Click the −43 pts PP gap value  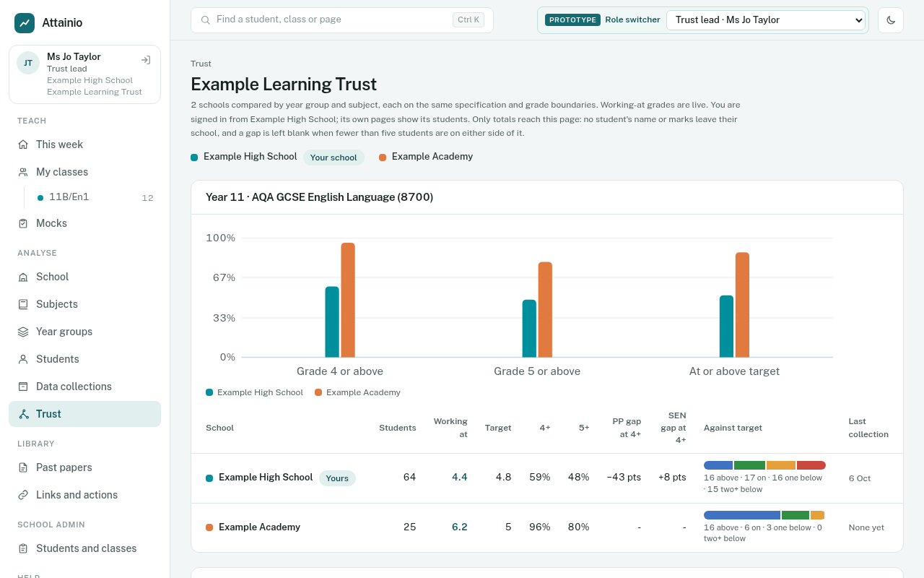pos(624,478)
